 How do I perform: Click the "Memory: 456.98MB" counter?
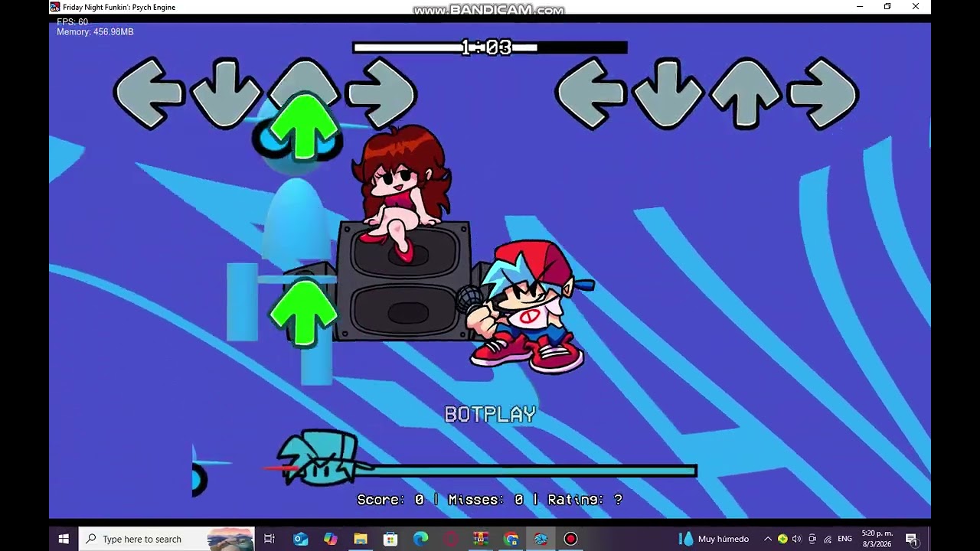(95, 32)
